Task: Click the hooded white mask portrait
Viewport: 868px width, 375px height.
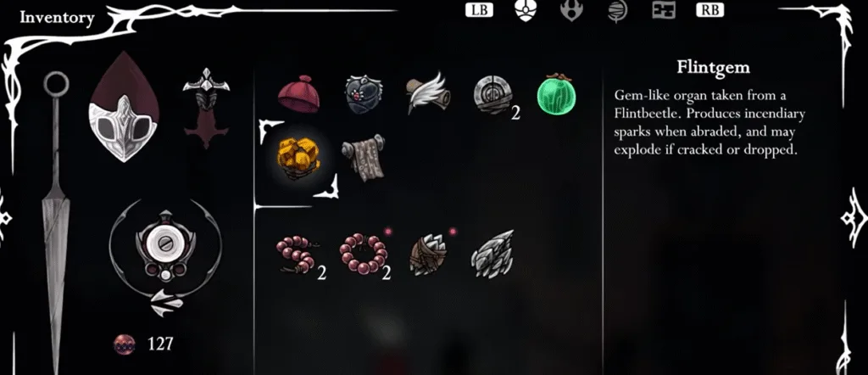Action: (x=124, y=106)
